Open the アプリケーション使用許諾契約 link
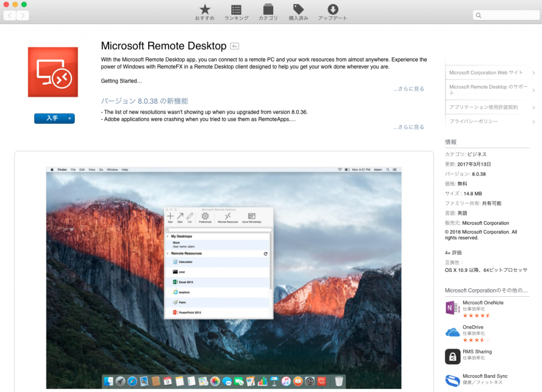The height and width of the screenshot is (392, 542). [x=484, y=107]
